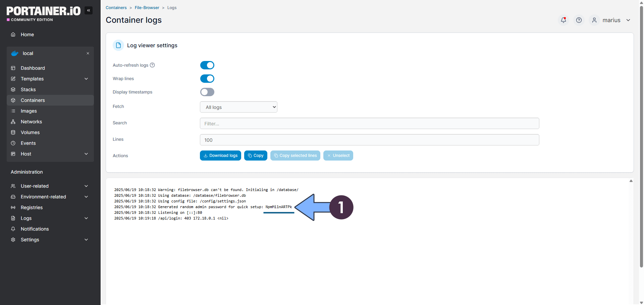Enable the Display timestamps toggle
The image size is (644, 305).
pos(207,92)
